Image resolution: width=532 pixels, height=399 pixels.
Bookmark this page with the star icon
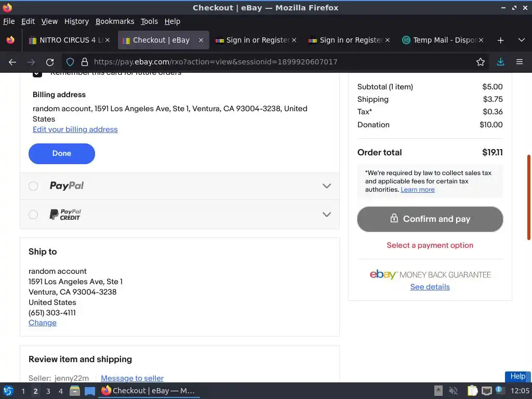(x=481, y=62)
